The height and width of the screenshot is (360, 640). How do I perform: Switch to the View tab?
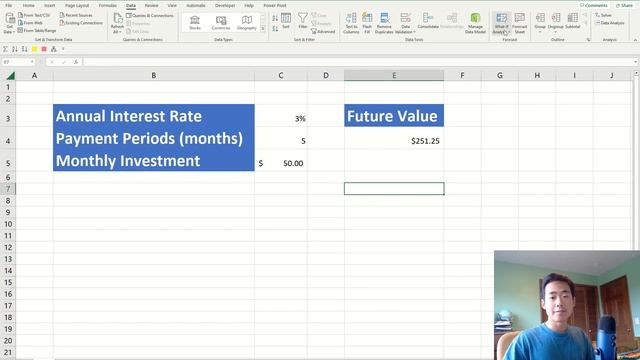click(x=172, y=6)
